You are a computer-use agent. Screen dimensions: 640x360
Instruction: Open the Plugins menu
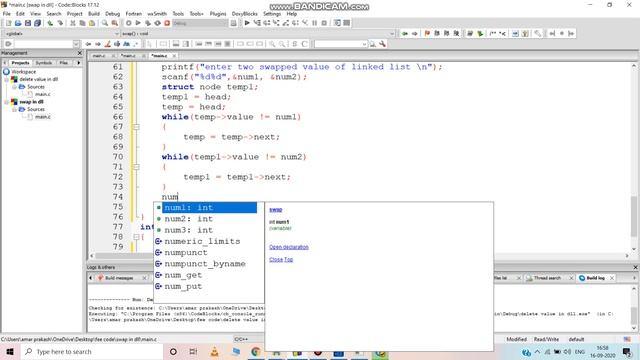click(218, 13)
